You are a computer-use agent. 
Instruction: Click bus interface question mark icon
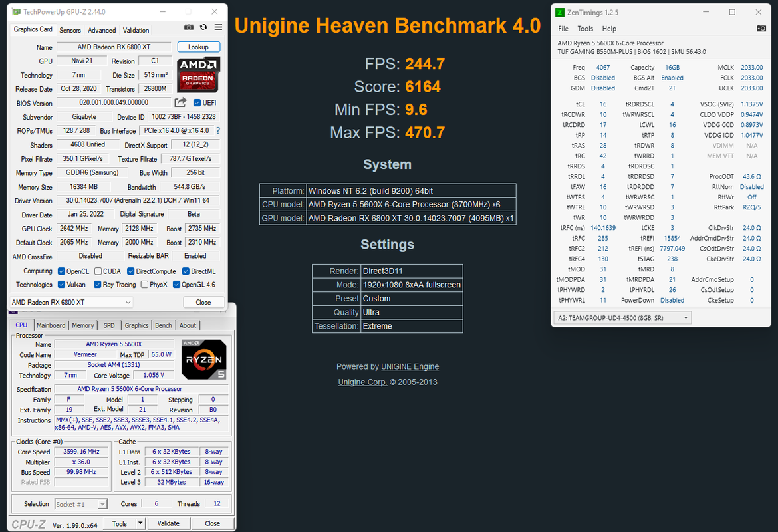click(218, 130)
